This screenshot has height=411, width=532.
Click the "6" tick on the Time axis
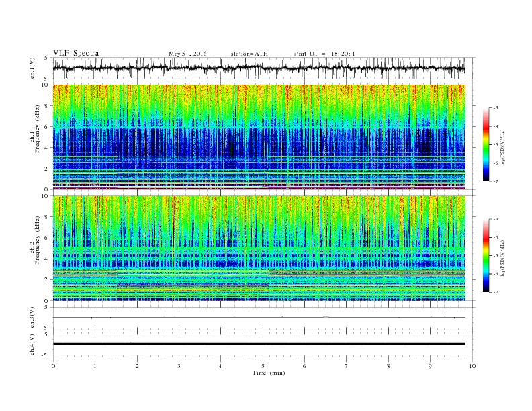(x=304, y=366)
